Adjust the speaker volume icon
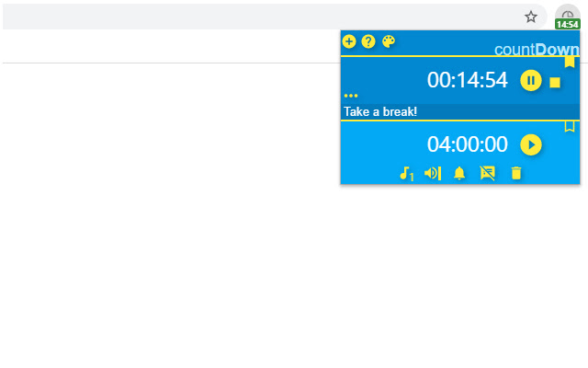The height and width of the screenshot is (368, 588). 433,174
